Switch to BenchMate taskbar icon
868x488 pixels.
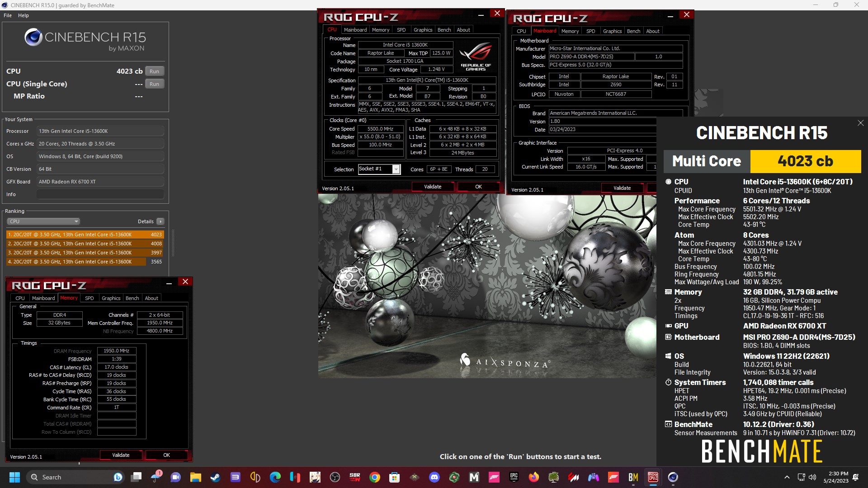click(x=633, y=477)
